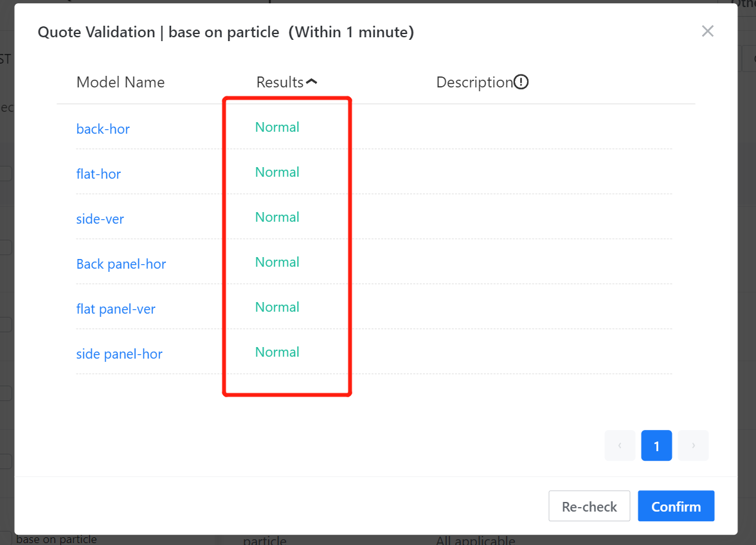Click the Description column header text
Screen dimensions: 756x545
(474, 82)
